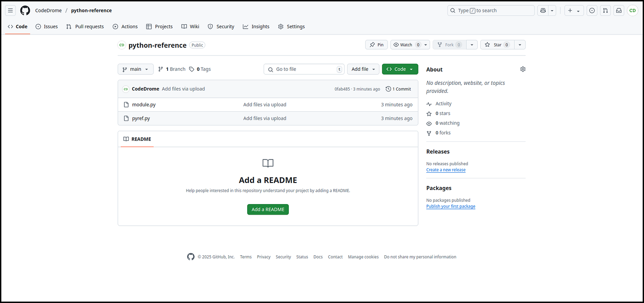The height and width of the screenshot is (303, 644).
Task: Click the python-reference repository title
Action: click(157, 45)
